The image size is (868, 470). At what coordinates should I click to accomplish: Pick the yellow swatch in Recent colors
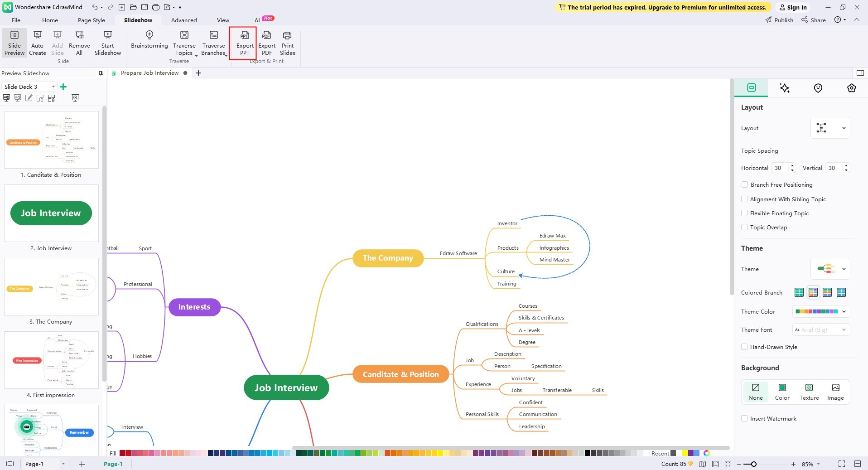[x=685, y=453]
